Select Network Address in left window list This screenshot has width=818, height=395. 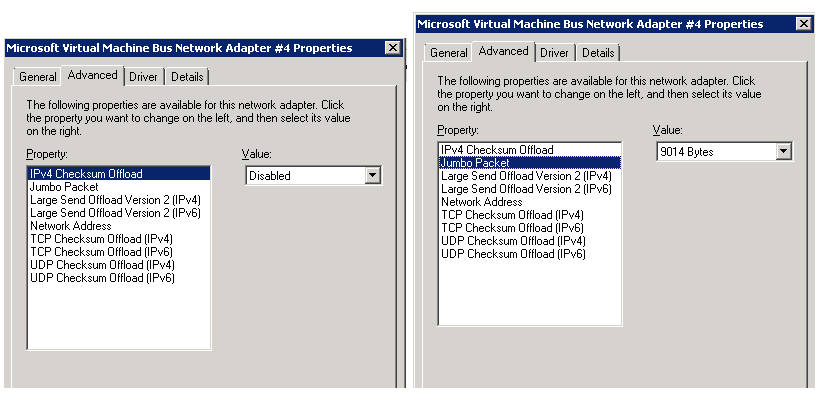click(119, 225)
